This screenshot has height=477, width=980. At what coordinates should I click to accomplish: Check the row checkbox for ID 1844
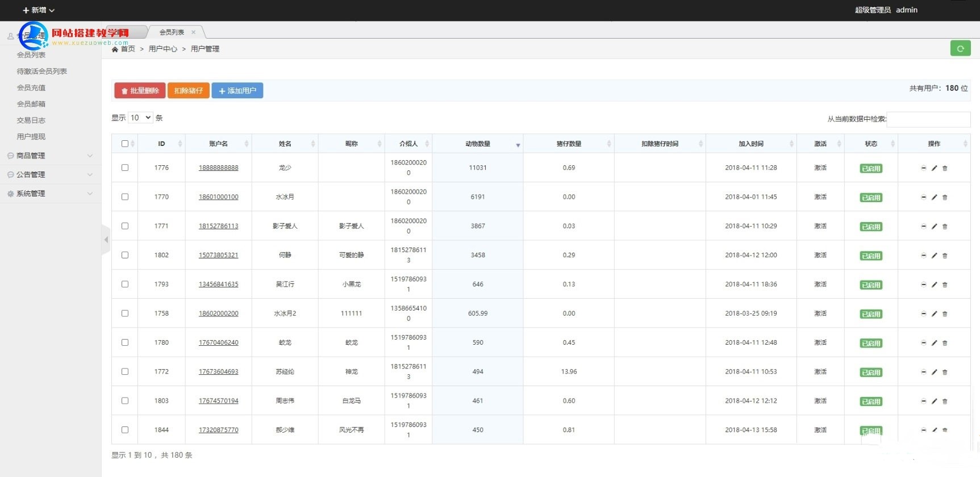(125, 430)
